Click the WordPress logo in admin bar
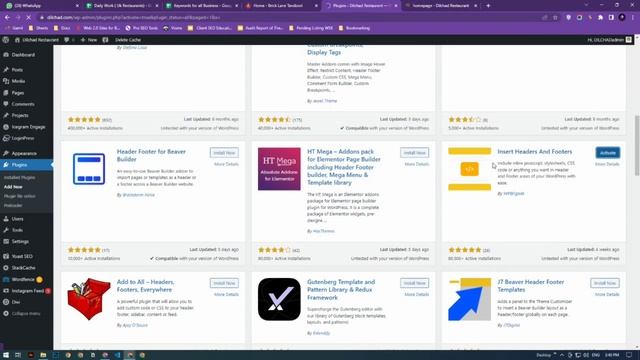640x360 pixels. [5, 40]
